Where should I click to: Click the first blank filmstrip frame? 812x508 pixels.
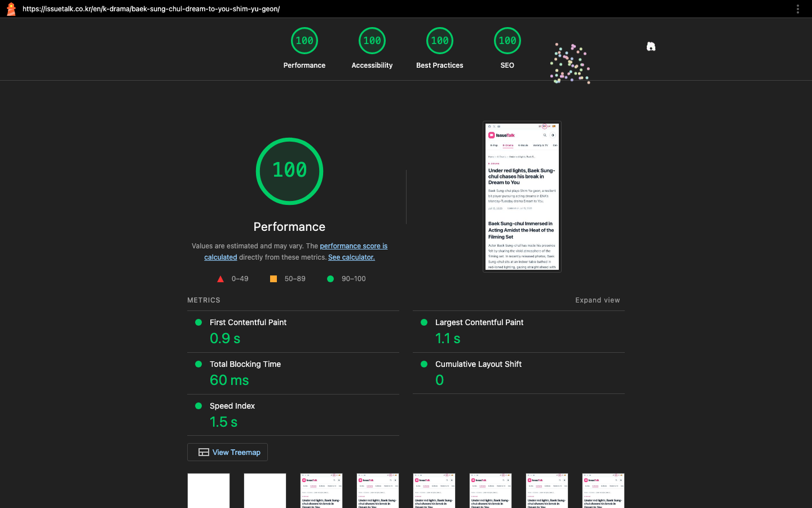[209, 491]
